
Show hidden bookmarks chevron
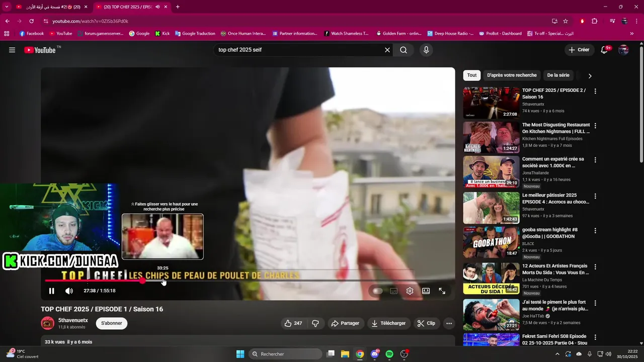pos(631,34)
